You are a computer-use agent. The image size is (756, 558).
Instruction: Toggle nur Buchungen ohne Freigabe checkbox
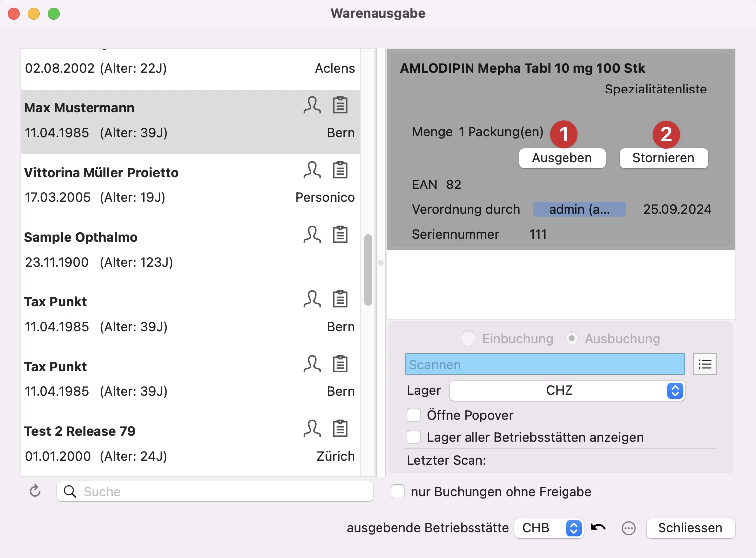click(398, 491)
